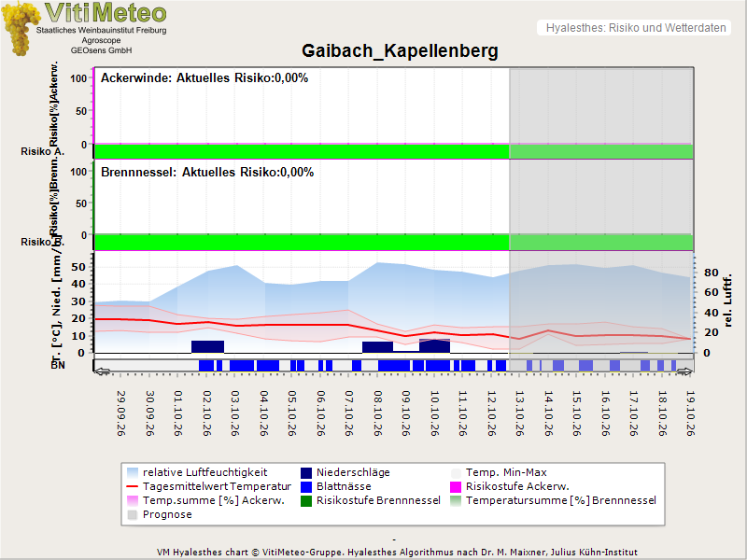Open the Hyalesthes: Risiko und Wetterdaten label
The image size is (747, 560).
click(x=636, y=28)
